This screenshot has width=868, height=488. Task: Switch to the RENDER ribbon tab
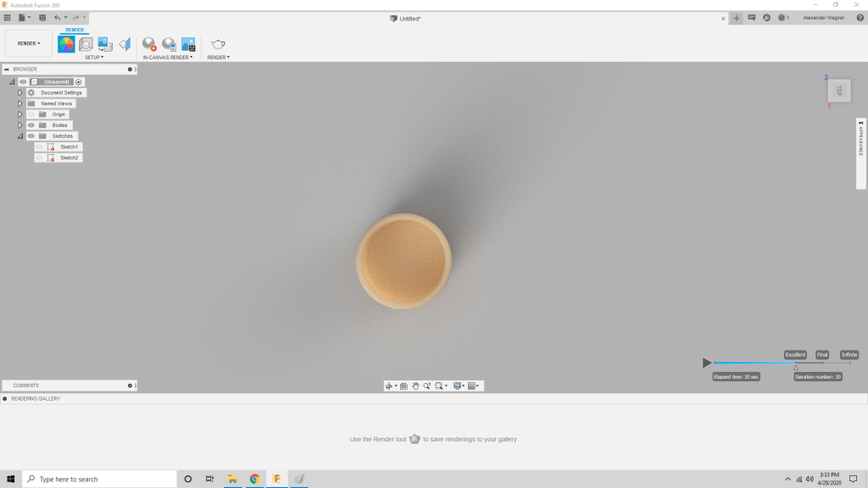click(75, 30)
